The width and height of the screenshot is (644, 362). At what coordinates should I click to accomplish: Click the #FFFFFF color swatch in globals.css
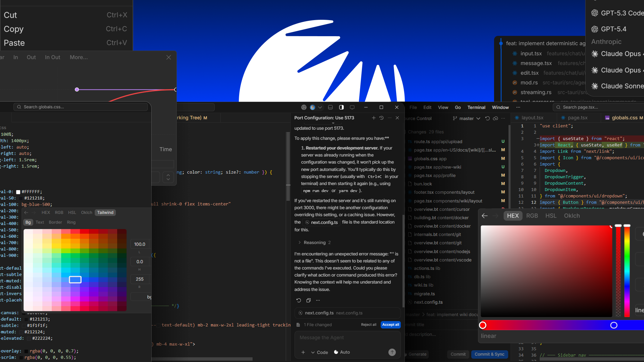[18, 192]
